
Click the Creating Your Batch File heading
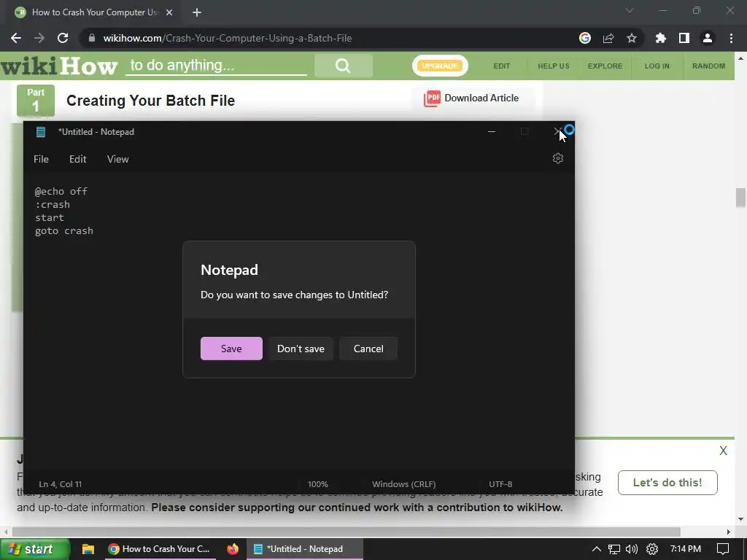tap(150, 101)
